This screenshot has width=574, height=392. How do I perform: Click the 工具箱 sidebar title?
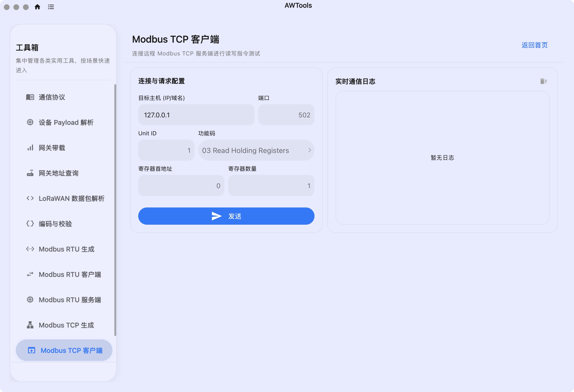(x=27, y=48)
